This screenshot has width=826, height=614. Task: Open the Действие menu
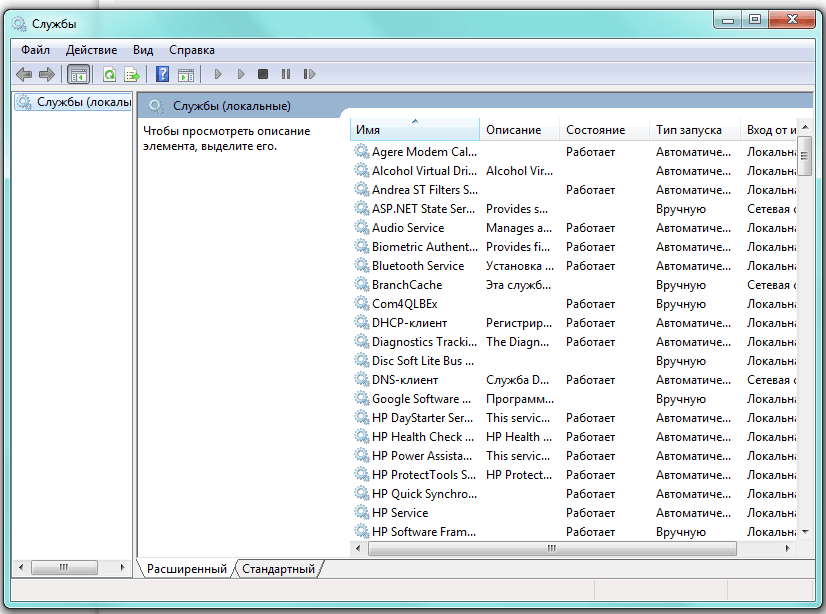(91, 50)
